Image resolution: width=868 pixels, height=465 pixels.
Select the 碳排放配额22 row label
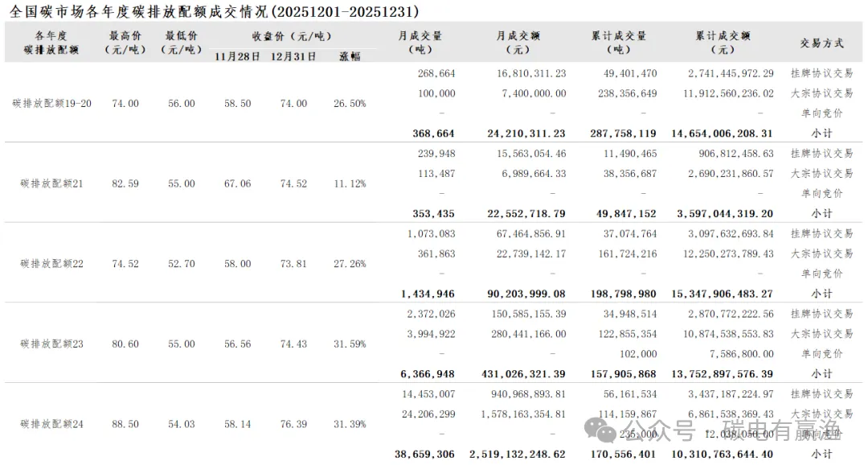(x=52, y=264)
